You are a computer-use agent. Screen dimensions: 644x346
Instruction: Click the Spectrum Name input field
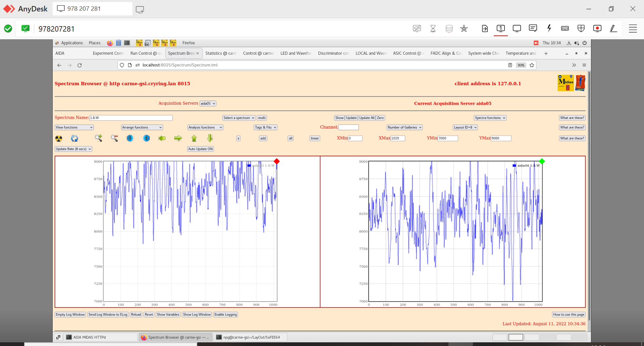click(x=131, y=118)
